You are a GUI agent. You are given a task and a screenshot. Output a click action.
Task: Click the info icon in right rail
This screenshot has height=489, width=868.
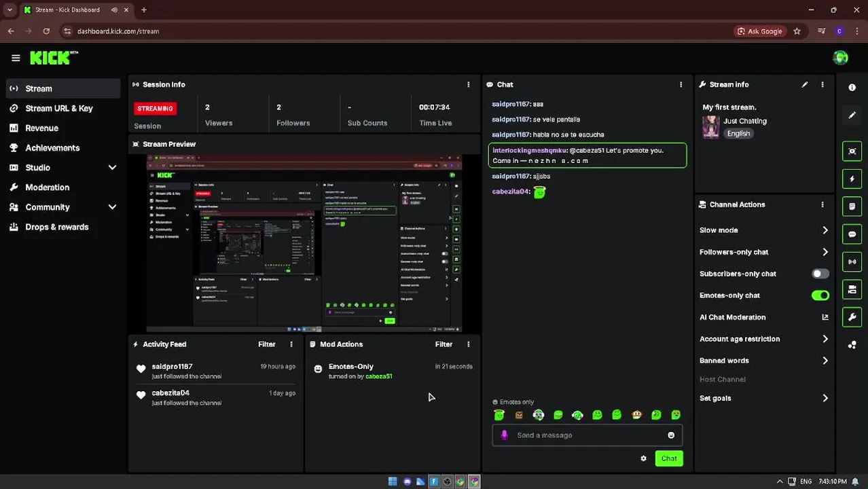tap(852, 88)
